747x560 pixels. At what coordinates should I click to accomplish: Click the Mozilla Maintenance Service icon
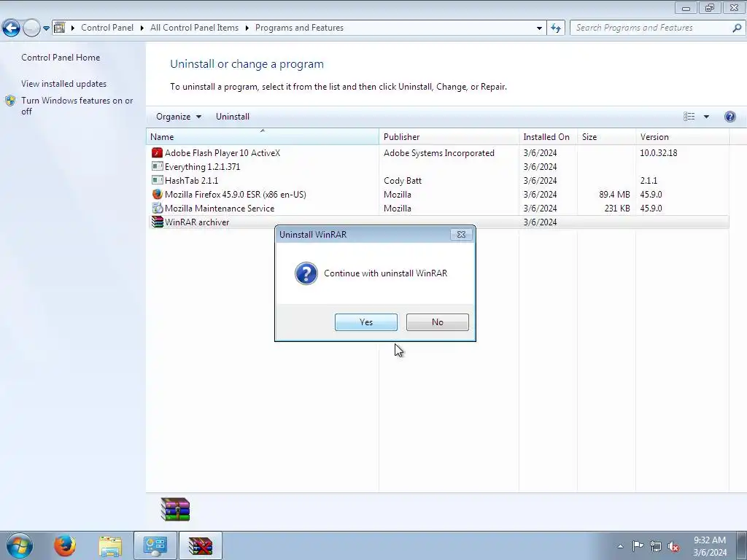(x=158, y=208)
